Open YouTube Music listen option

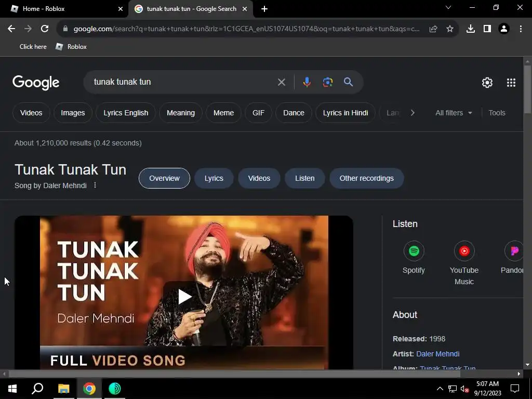464,263
